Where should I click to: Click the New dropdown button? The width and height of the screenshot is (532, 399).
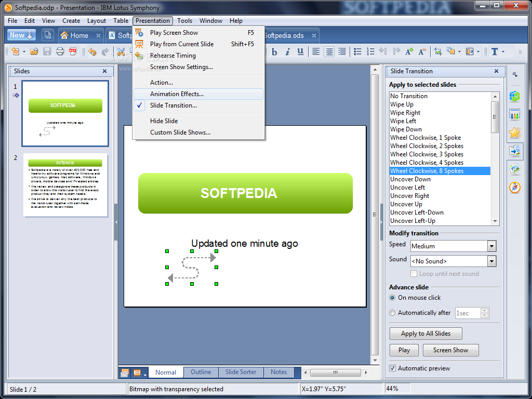(21, 35)
